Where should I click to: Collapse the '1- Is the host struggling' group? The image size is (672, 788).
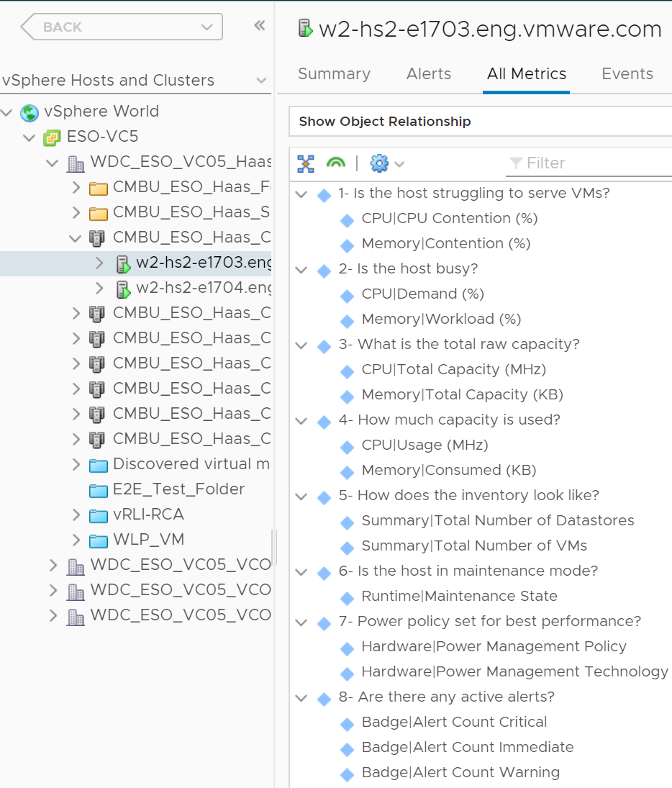tap(301, 194)
